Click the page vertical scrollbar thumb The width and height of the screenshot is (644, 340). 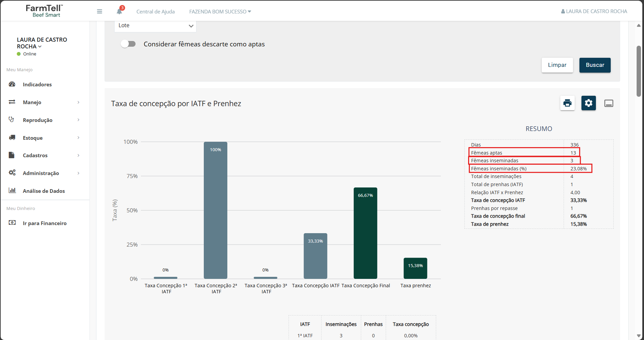[639, 71]
